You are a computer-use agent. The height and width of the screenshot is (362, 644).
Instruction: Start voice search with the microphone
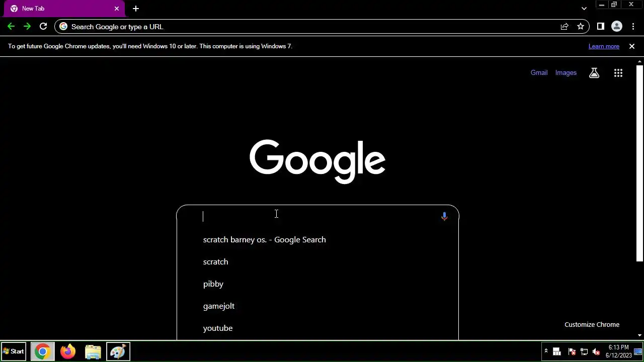coord(444,216)
